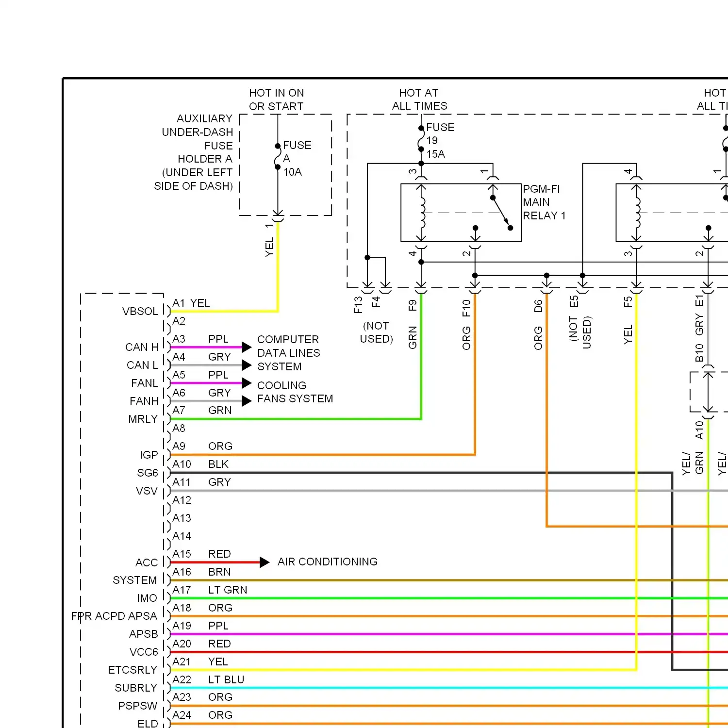Click connector 'F5' label above YEL wire
Screen dimensions: 728x728
[628, 302]
